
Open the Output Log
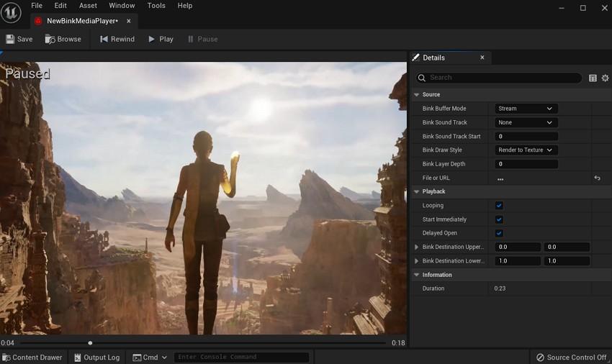96,358
